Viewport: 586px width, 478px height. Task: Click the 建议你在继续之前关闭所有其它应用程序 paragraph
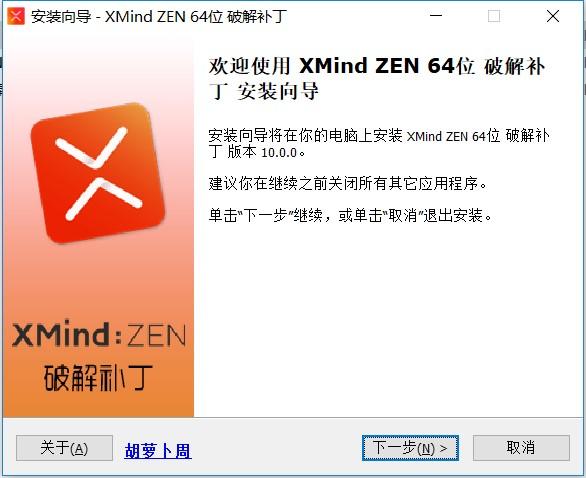click(x=348, y=184)
